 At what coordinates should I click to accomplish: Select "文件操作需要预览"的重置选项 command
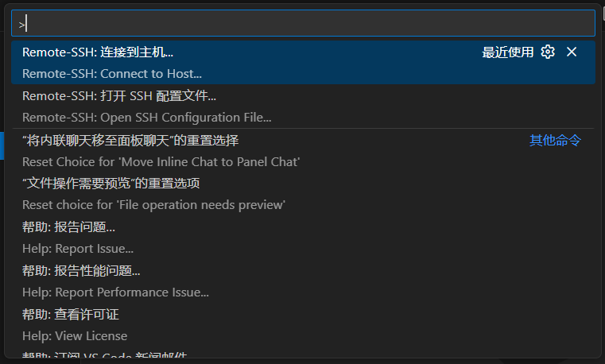(111, 184)
